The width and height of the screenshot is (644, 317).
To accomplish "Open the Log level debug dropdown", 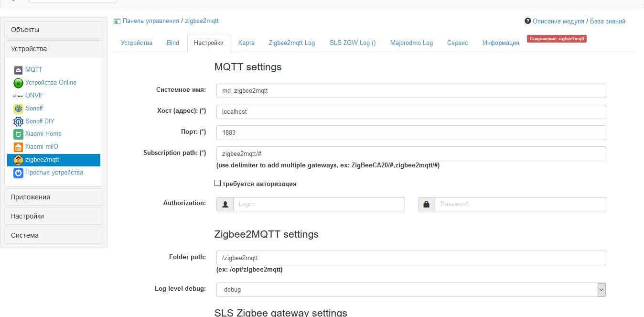I will pos(601,289).
